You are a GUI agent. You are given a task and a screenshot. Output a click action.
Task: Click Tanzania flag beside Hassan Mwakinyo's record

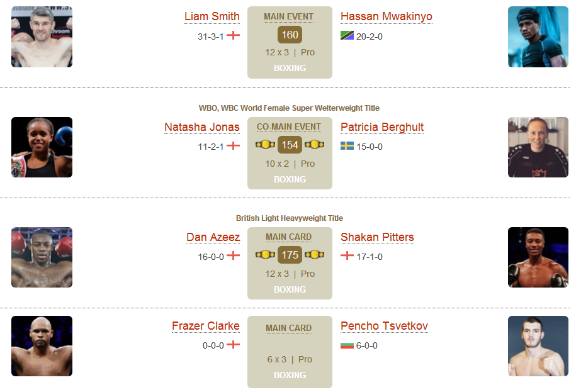(347, 35)
